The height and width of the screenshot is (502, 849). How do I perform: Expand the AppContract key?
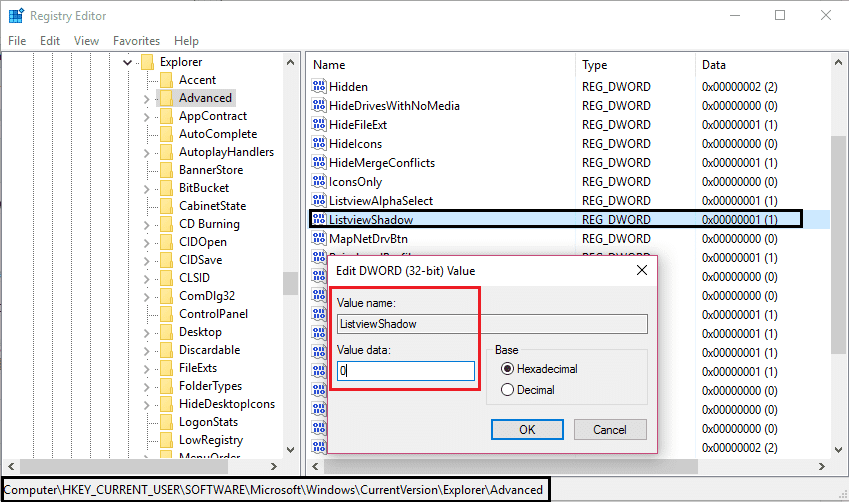(x=146, y=117)
